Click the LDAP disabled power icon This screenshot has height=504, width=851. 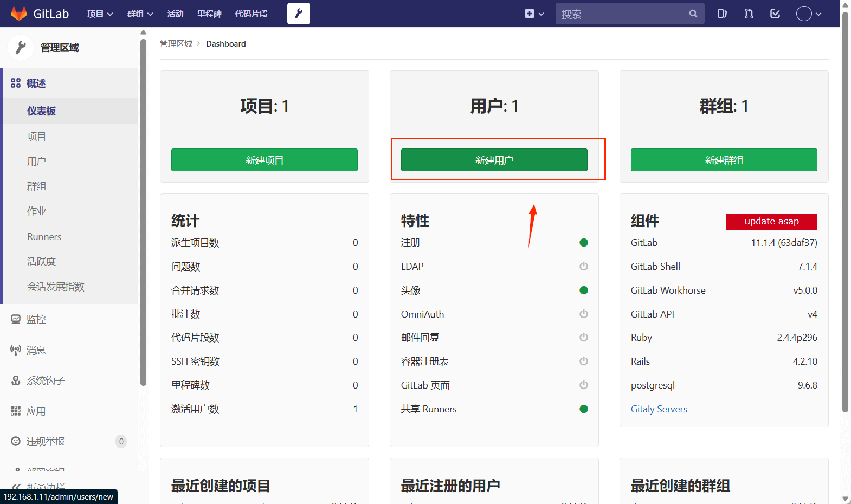(584, 266)
